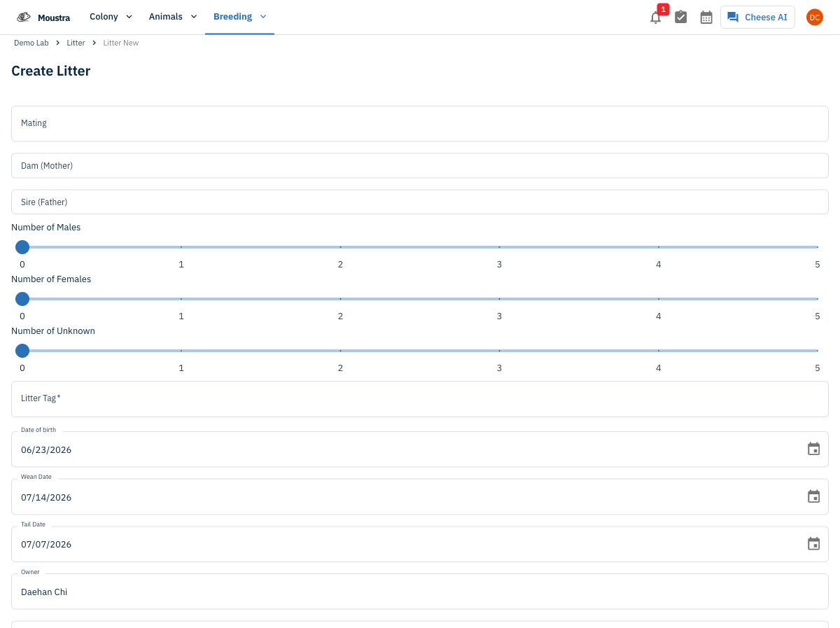Open Tail Date calendar picker
This screenshot has height=628, width=840.
tap(813, 543)
